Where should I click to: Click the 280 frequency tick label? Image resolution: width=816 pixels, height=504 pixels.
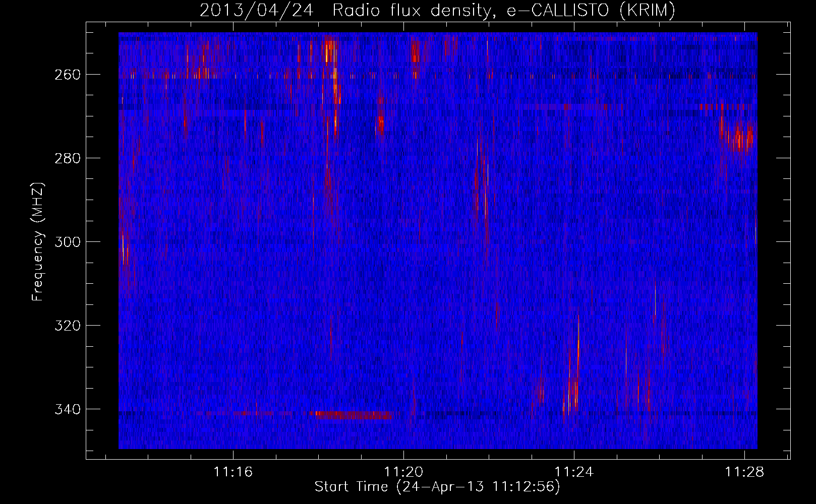[x=67, y=158]
